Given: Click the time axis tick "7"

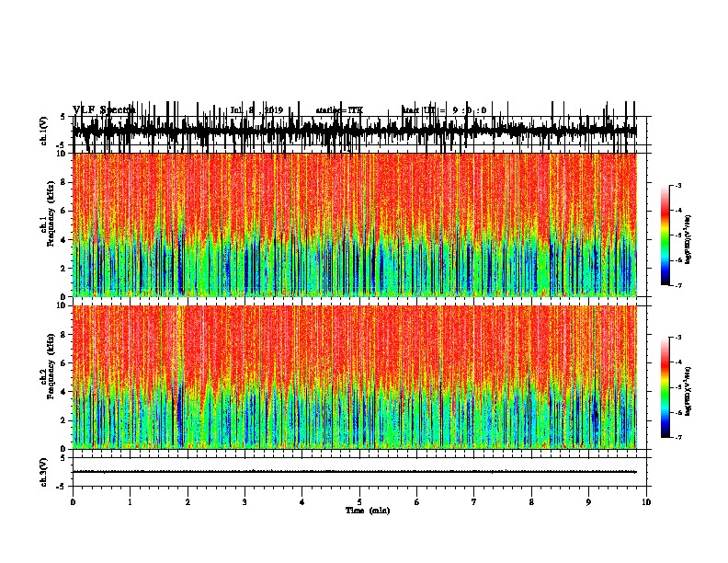Looking at the screenshot, I should [474, 502].
